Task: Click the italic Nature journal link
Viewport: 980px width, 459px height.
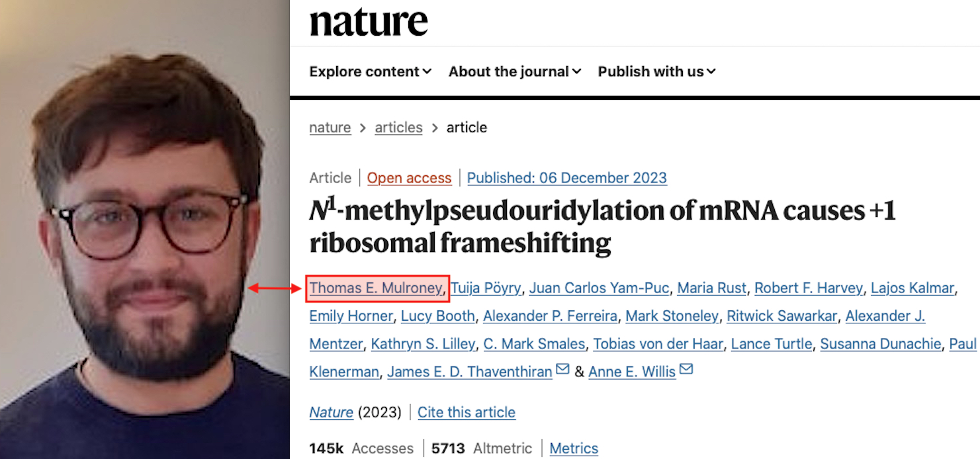Action: (332, 413)
